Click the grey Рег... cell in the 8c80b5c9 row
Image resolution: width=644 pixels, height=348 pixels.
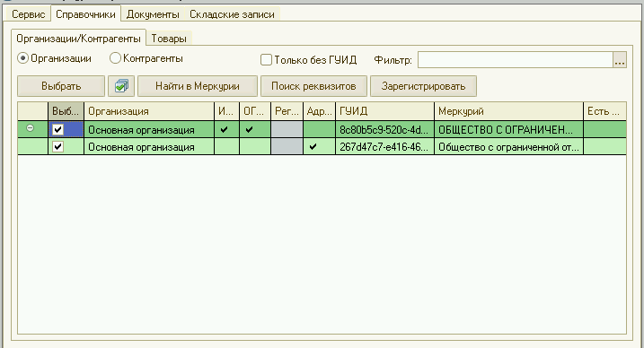287,129
